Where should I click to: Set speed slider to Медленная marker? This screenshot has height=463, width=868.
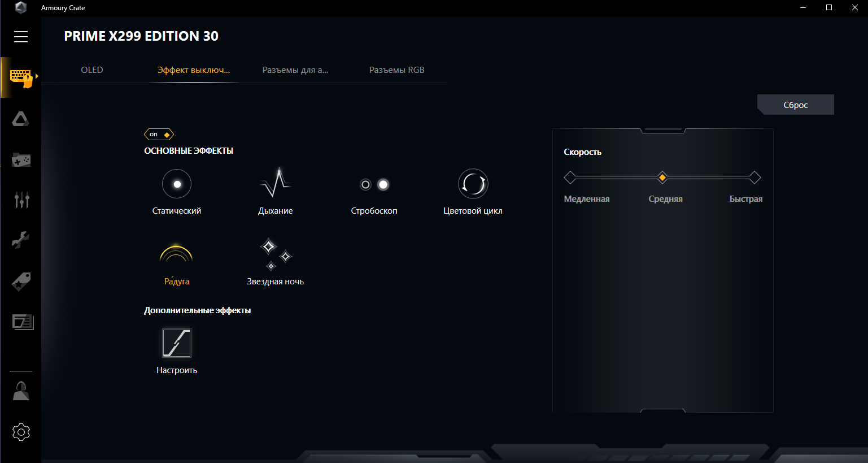570,178
